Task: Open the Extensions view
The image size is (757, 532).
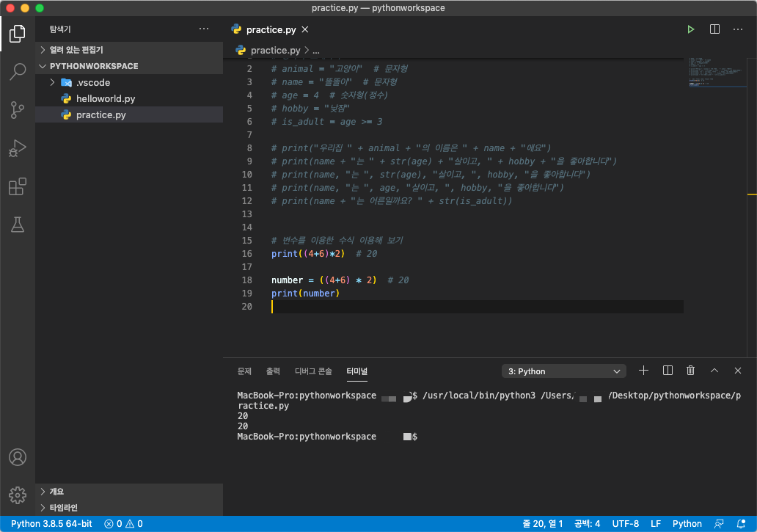Action: [x=18, y=186]
